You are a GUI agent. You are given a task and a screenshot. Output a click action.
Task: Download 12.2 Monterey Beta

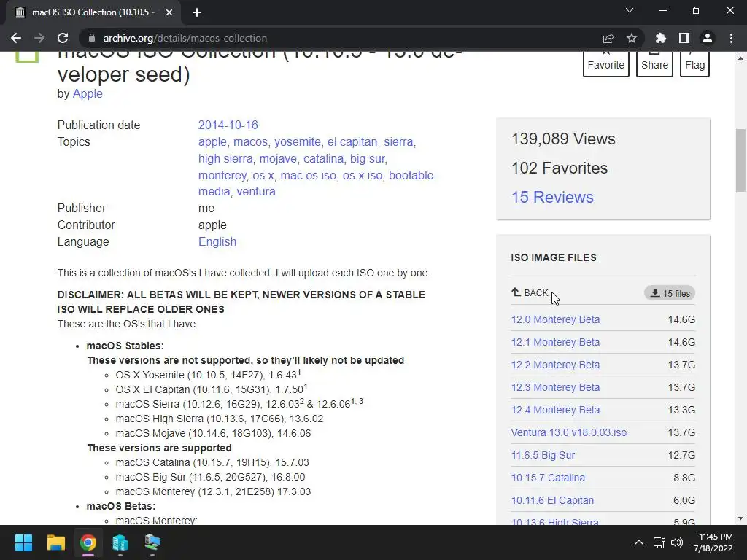pyautogui.click(x=555, y=365)
